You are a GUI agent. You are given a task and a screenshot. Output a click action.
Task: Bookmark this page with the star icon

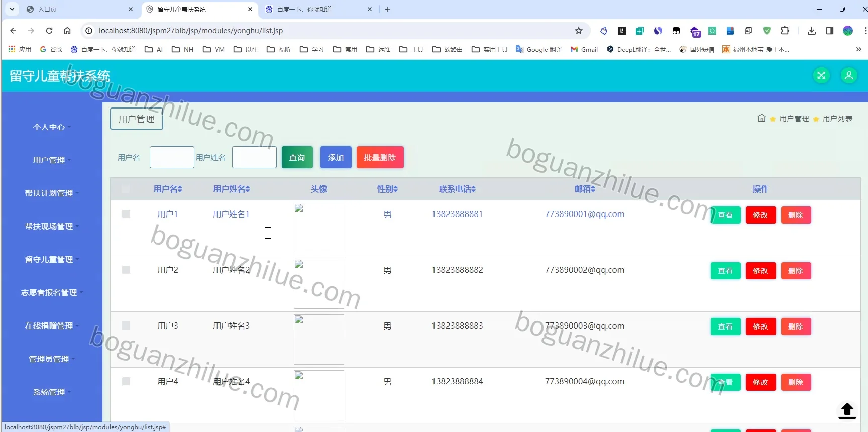pos(579,31)
